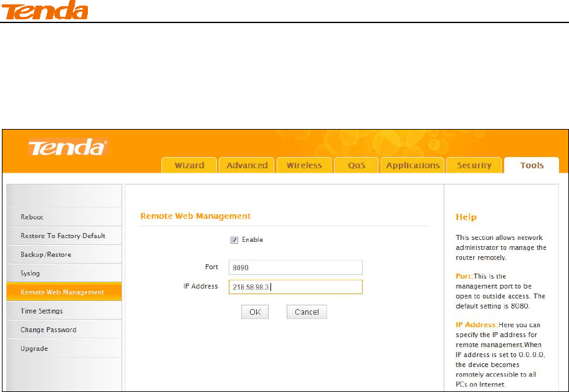Open Syslog from the sidebar

[64, 274]
